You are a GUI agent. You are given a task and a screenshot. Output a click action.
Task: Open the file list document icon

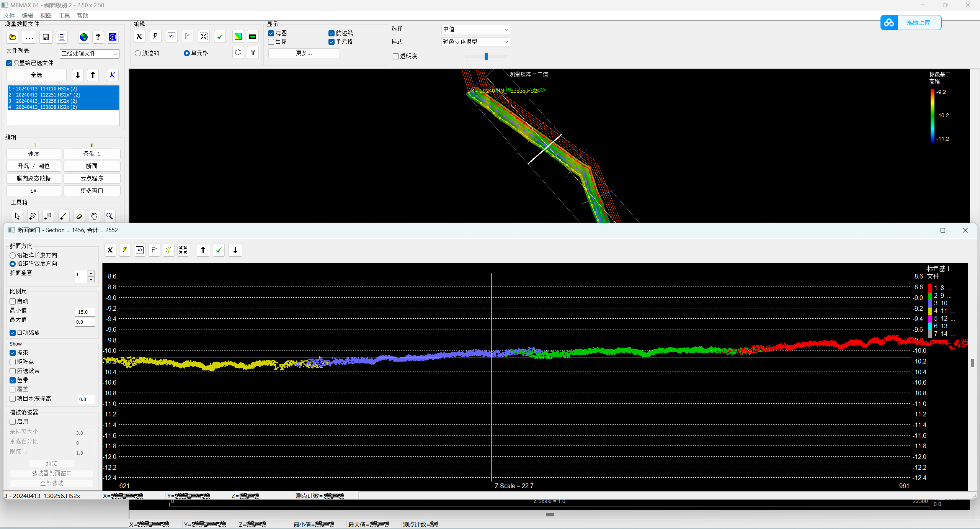62,37
